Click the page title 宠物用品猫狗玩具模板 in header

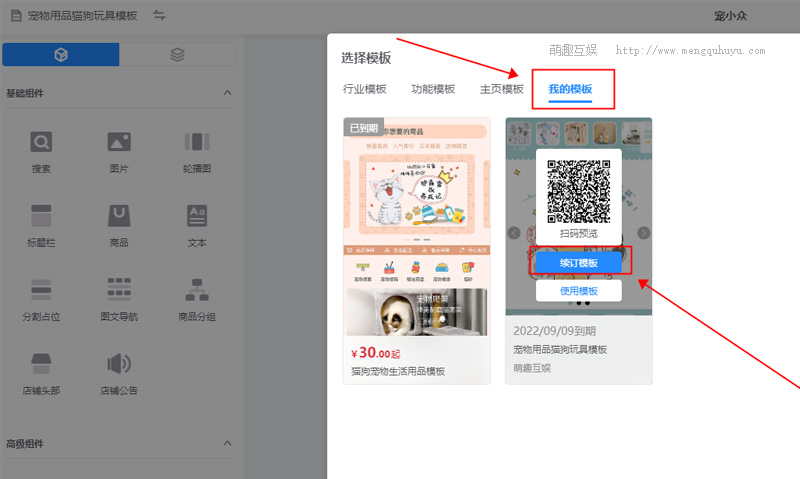(83, 16)
